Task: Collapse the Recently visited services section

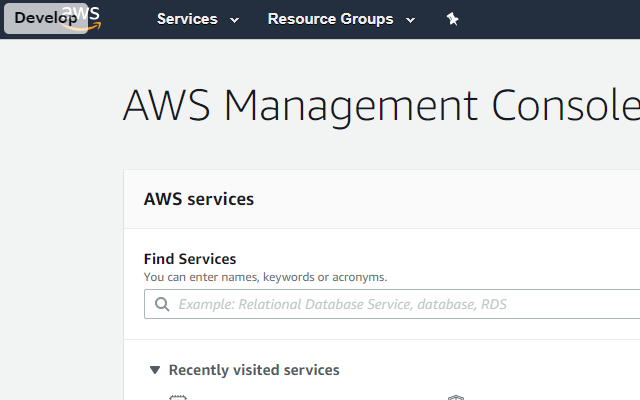Action: (x=155, y=370)
